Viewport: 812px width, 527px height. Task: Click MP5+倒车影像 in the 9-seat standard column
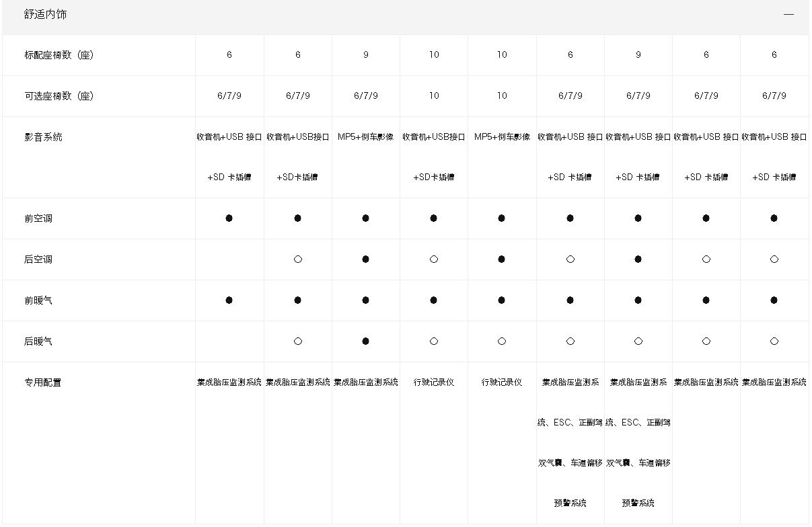pos(366,137)
